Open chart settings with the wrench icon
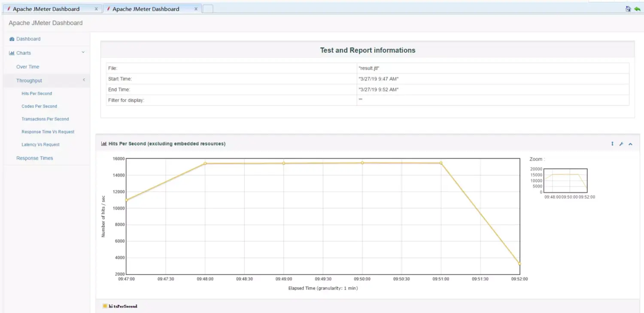 621,144
